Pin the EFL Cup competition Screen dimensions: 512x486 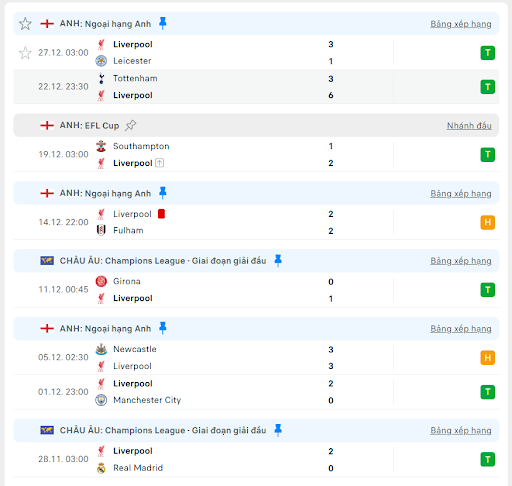[130, 125]
